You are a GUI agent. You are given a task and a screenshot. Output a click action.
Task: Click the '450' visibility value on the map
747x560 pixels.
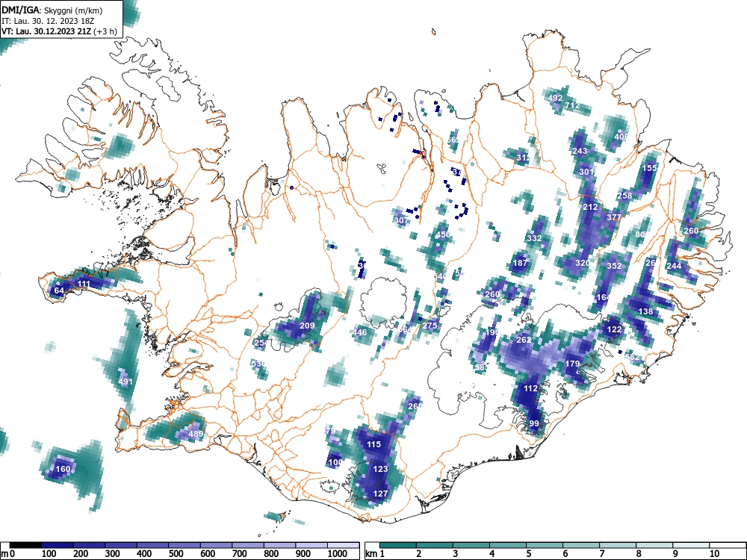[x=443, y=234]
